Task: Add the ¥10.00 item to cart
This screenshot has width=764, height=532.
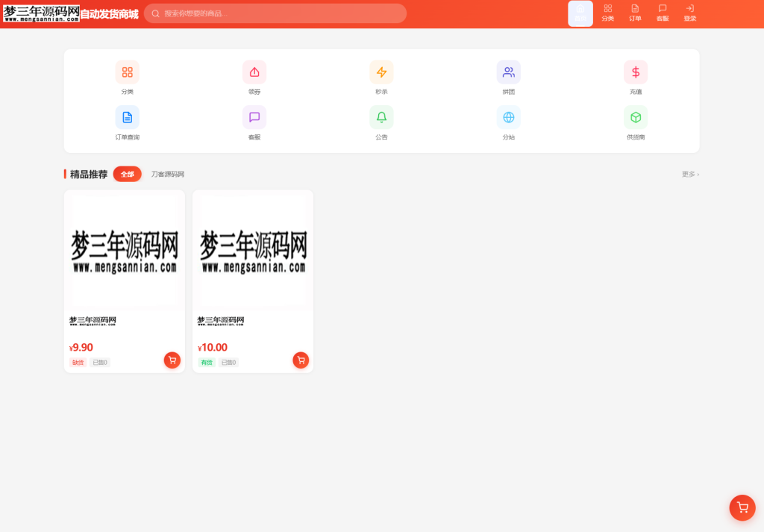Action: [x=301, y=360]
